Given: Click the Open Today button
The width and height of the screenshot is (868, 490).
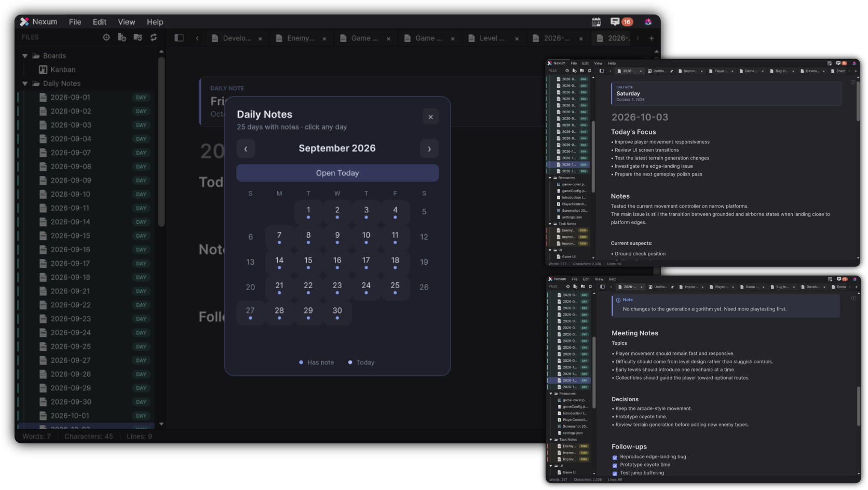Looking at the screenshot, I should point(337,173).
